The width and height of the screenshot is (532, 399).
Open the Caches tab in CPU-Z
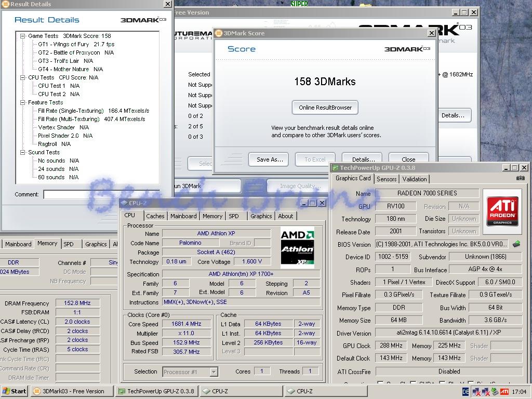click(155, 216)
